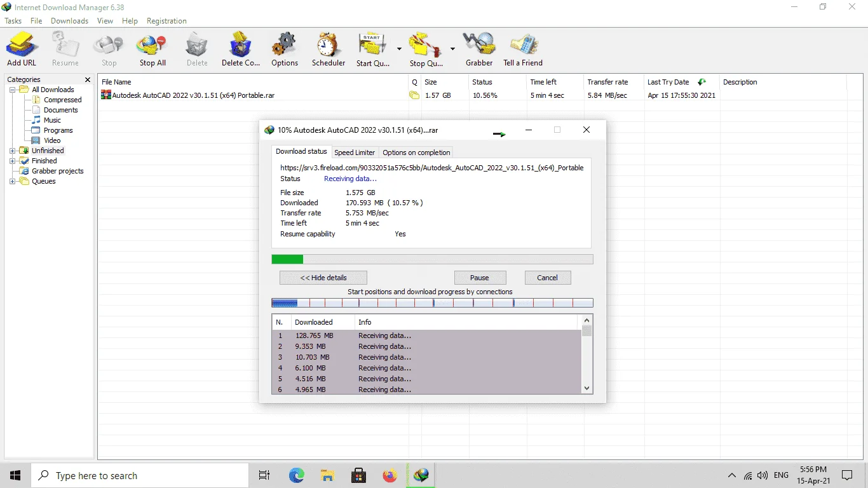
Task: Open the Tasks menu
Action: [13, 21]
